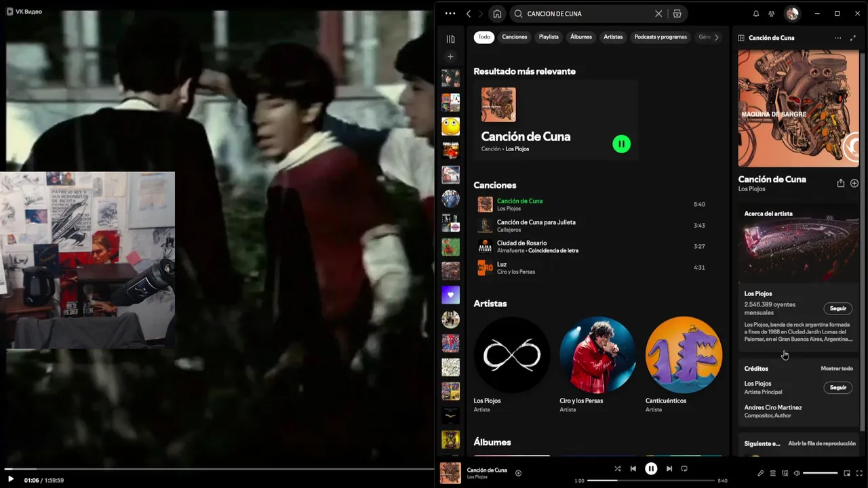Filter results by Álbumes
Image resolution: width=868 pixels, height=488 pixels.
pos(581,37)
